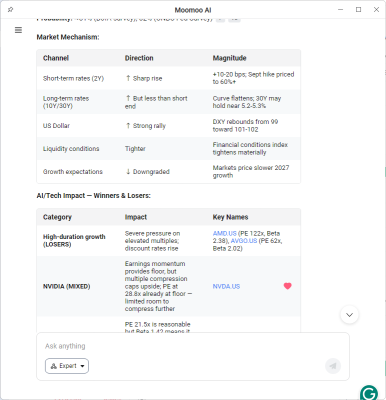Screen dimensions: 386x400
Task: Select the Category column header
Action: tap(57, 217)
